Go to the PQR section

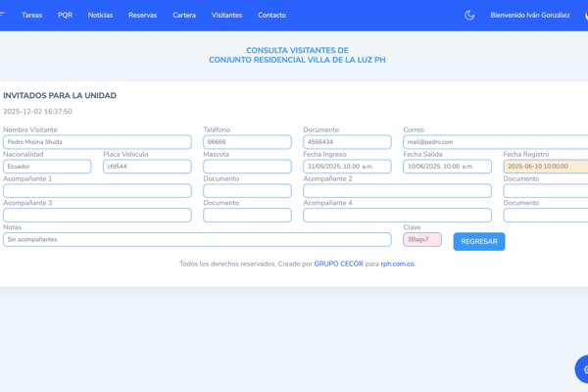click(65, 15)
